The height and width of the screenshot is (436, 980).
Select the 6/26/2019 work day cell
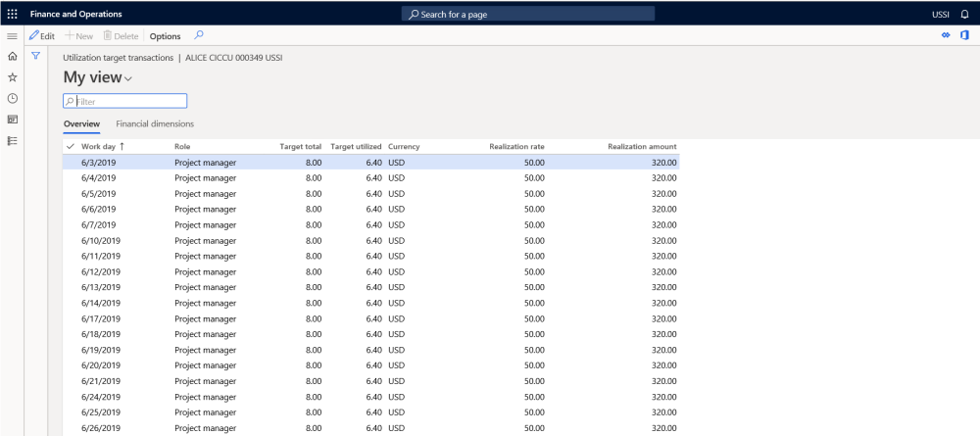[101, 428]
